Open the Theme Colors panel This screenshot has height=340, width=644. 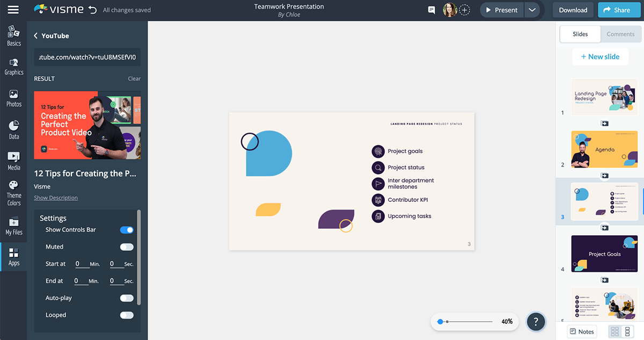coord(14,193)
